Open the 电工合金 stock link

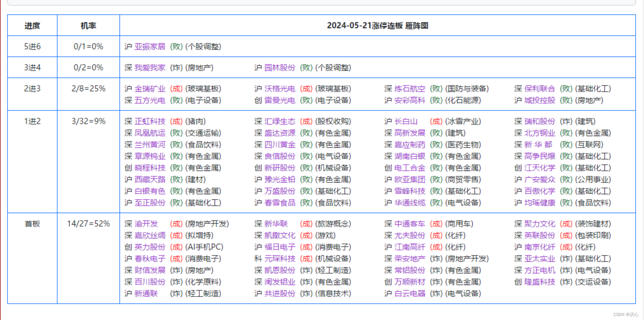pyautogui.click(x=410, y=168)
